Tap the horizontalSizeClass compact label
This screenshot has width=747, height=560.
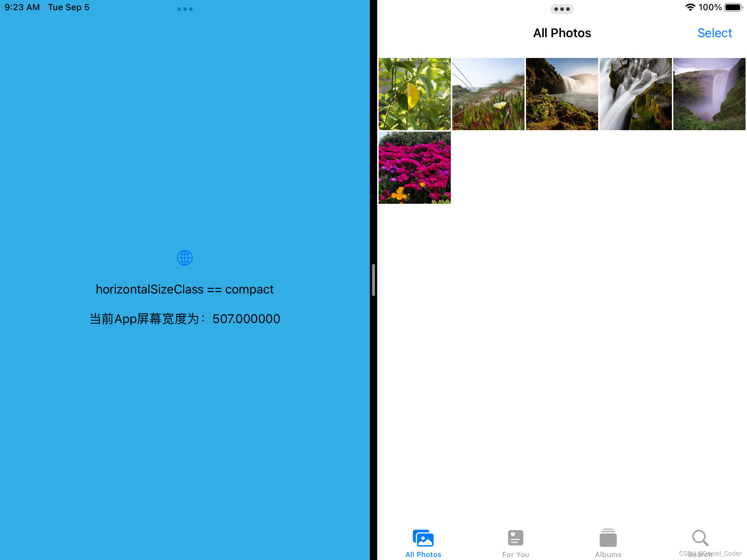click(x=185, y=289)
